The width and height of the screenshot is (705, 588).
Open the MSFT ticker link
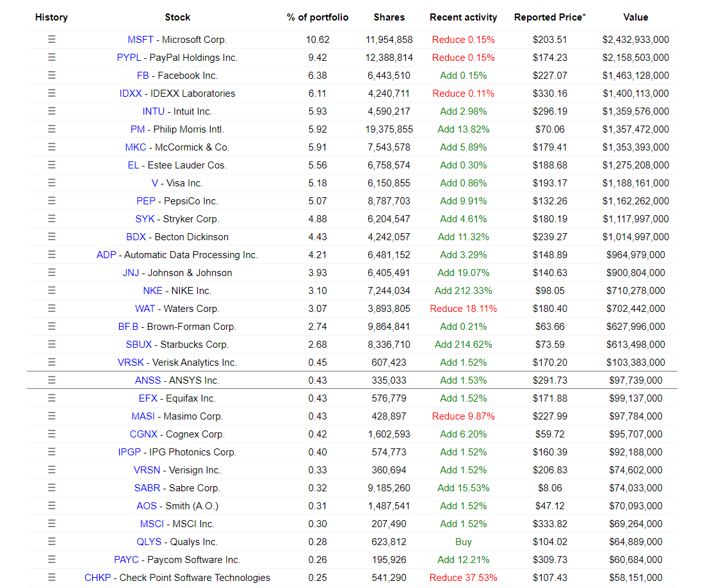[140, 40]
